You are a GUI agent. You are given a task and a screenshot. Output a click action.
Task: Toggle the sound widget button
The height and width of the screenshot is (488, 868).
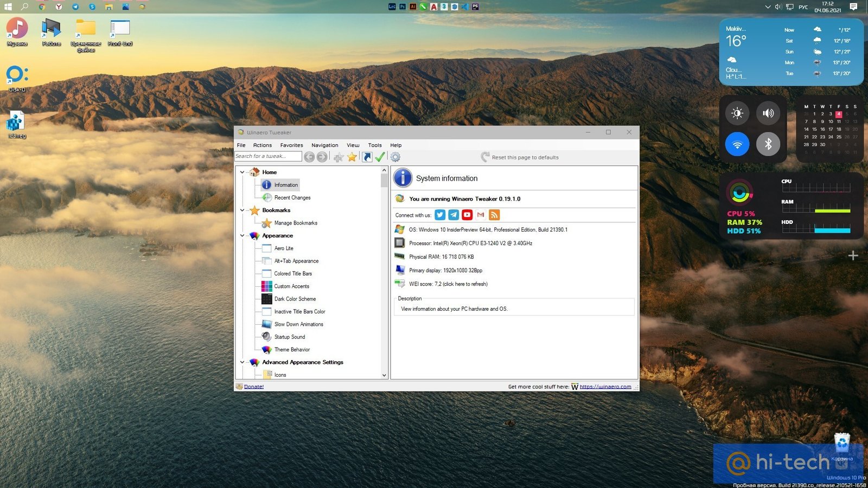tap(768, 113)
